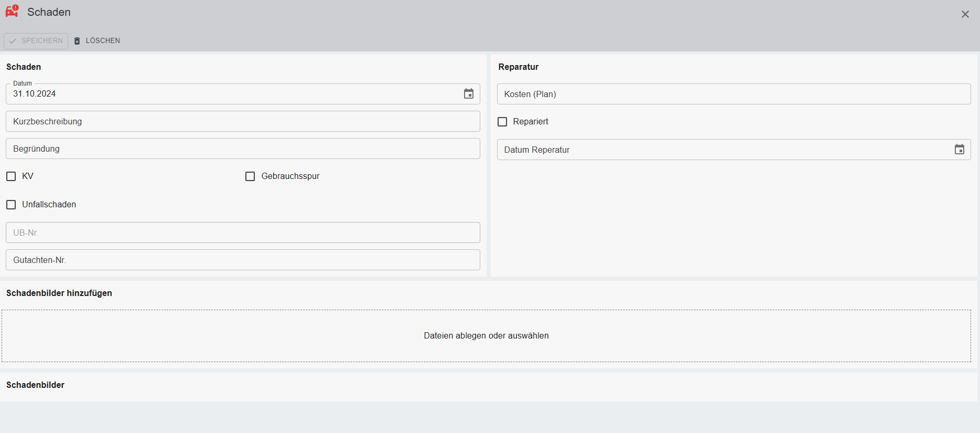Viewport: 980px width, 433px height.
Task: Enable the KV checkbox
Action: point(11,176)
